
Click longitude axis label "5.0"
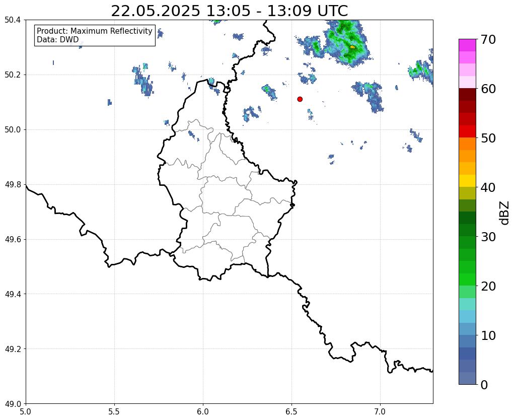point(26,411)
